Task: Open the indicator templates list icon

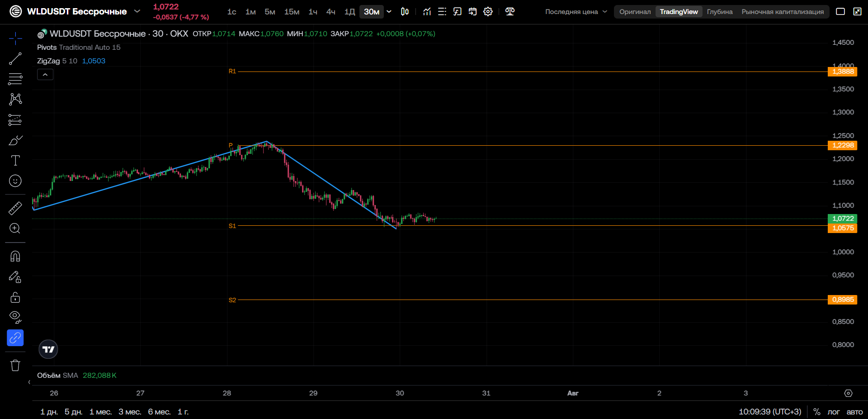Action: point(442,12)
